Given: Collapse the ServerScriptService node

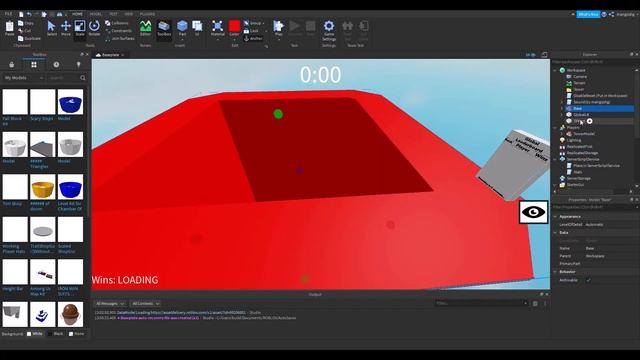Looking at the screenshot, I should click(555, 159).
